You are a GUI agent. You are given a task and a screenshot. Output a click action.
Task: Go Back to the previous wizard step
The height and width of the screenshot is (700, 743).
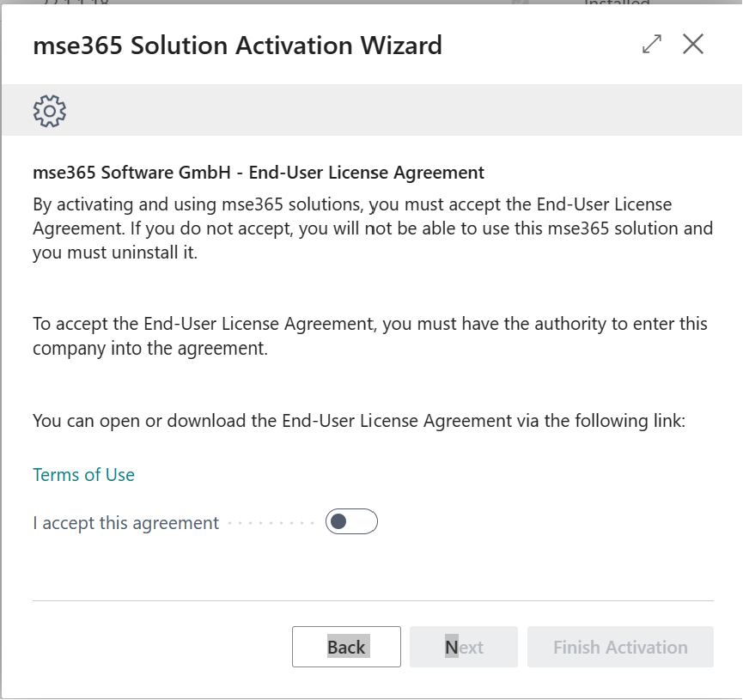pos(346,647)
